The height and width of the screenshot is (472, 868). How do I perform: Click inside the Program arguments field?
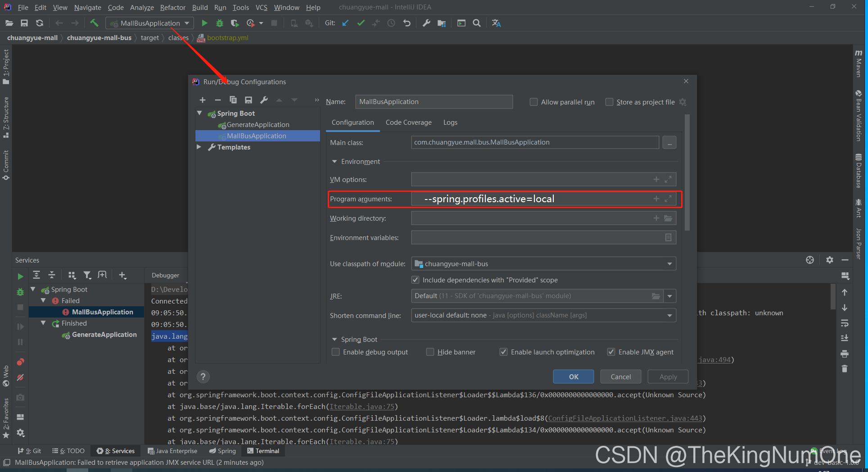[518, 199]
